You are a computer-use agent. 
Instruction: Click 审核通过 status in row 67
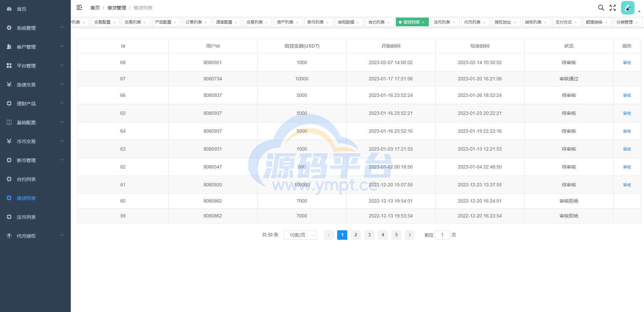click(569, 79)
